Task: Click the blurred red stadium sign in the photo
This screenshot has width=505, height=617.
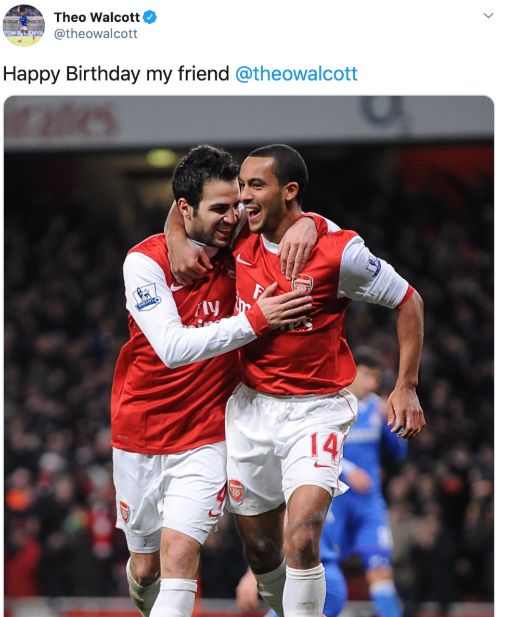Action: pyautogui.click(x=61, y=120)
